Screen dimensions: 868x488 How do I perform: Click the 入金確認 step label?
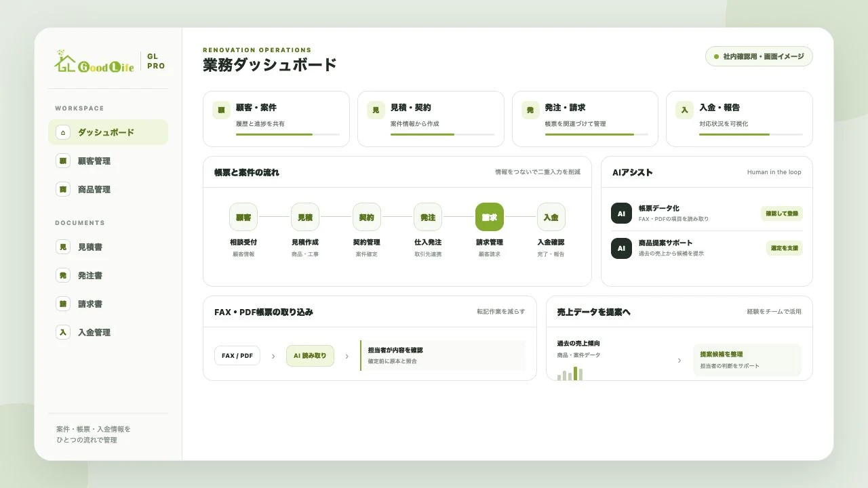tap(551, 242)
